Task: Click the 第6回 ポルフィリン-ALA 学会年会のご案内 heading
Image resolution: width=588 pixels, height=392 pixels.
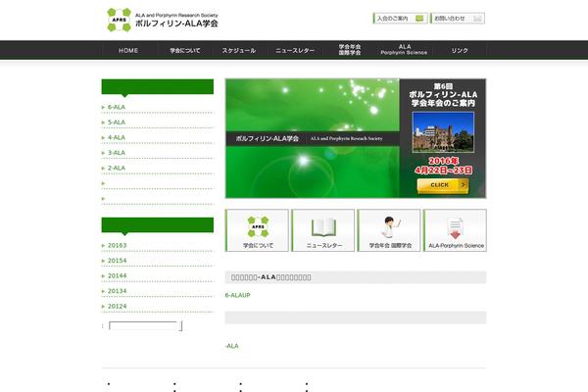Action: click(x=443, y=95)
